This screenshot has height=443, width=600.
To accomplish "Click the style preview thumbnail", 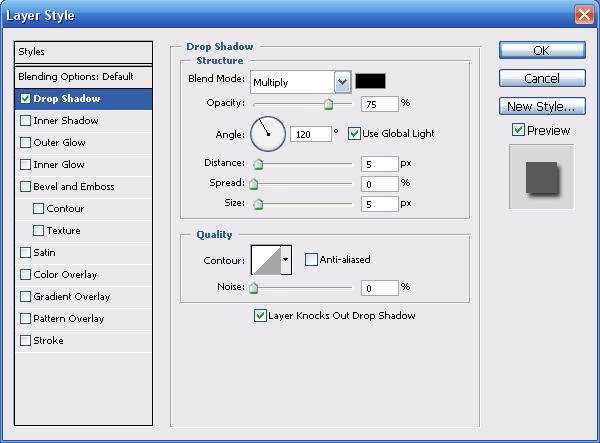I will [541, 177].
